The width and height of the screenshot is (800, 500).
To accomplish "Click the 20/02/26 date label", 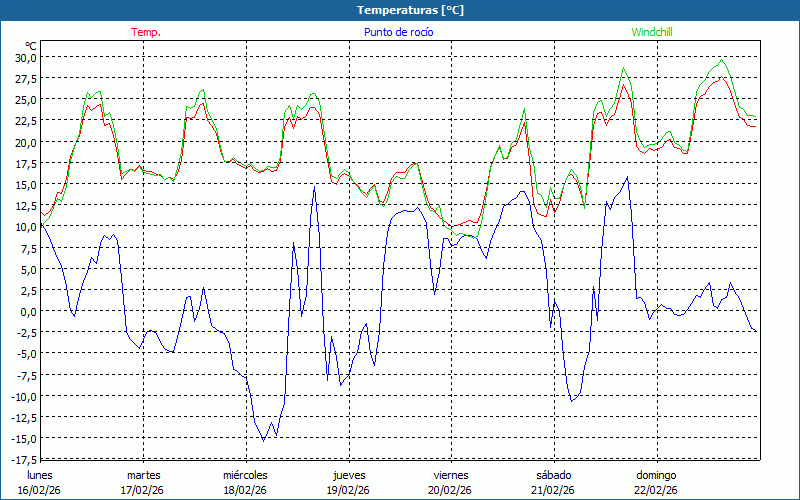I will tap(450, 490).
